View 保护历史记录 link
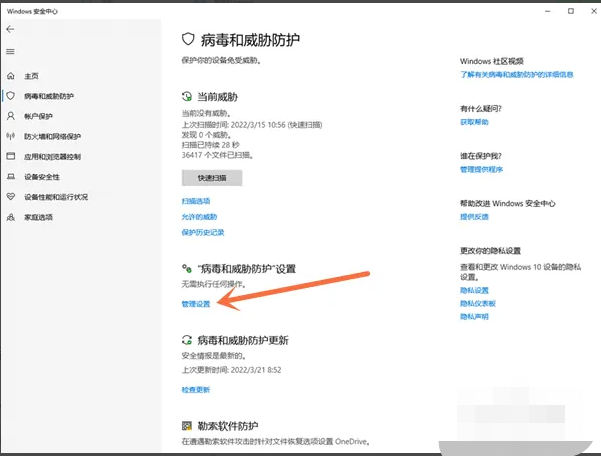 point(203,232)
